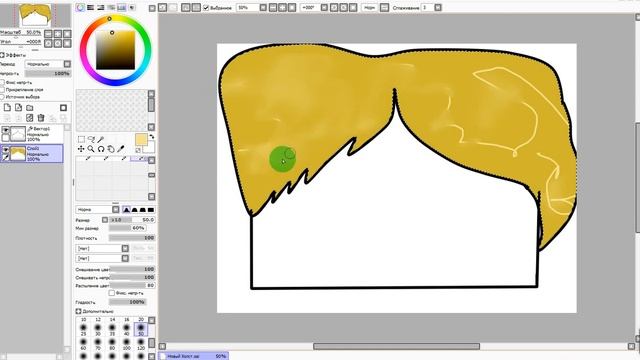640x360 pixels.
Task: Select the color wheel panel icon
Action: tap(80, 7)
